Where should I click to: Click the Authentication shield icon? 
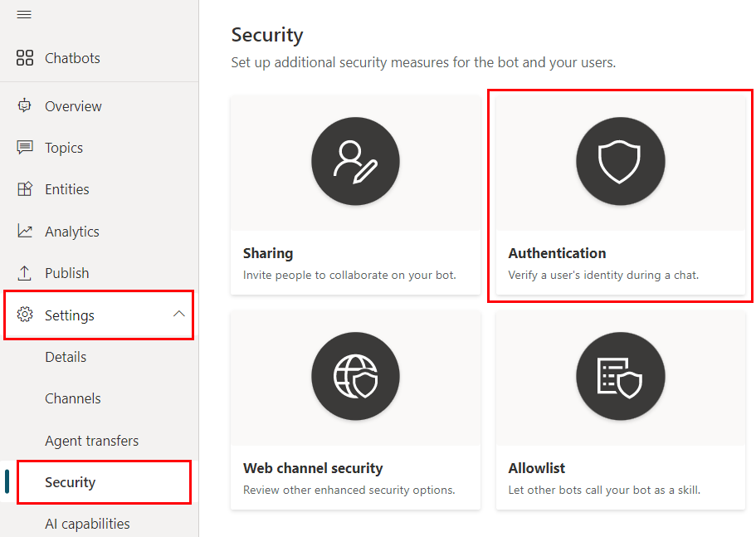click(x=620, y=161)
